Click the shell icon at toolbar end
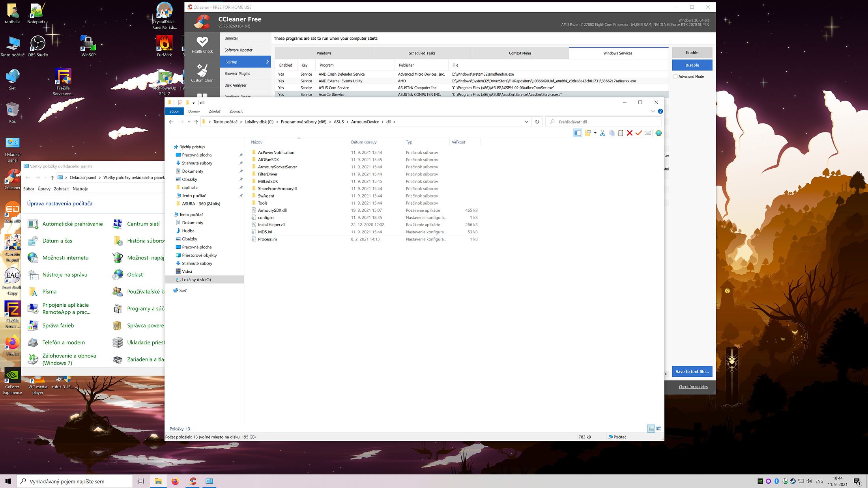868x488 pixels. point(658,133)
